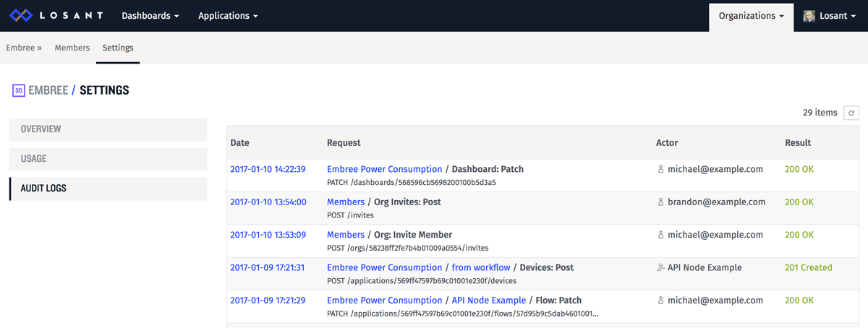Open log entry dated 2017-01-09 17:21:31
The image size is (868, 328).
[267, 268]
